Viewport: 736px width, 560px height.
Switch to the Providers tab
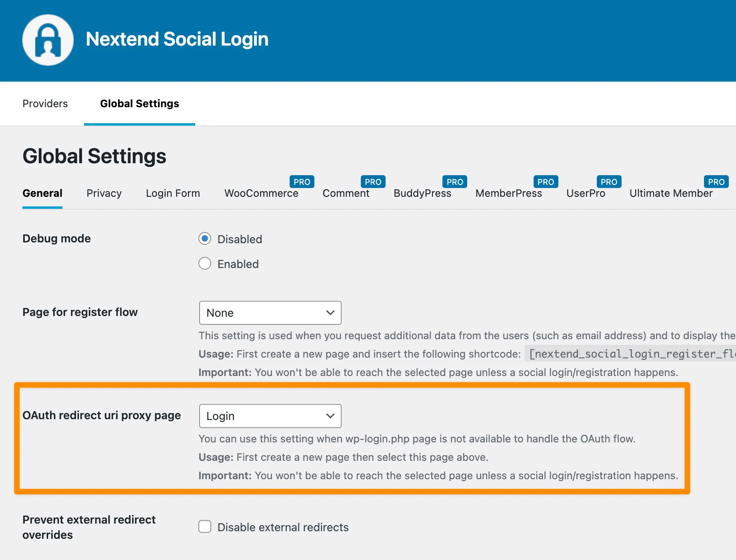coord(45,104)
